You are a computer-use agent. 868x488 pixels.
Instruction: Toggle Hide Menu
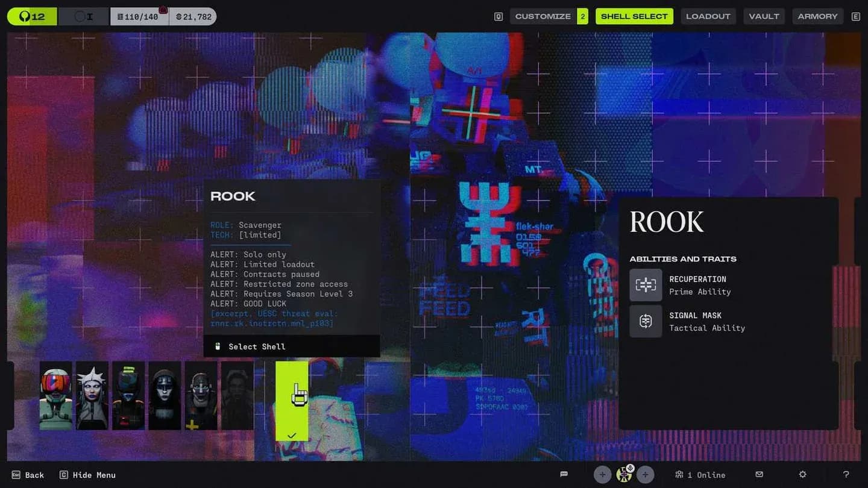[x=87, y=475]
